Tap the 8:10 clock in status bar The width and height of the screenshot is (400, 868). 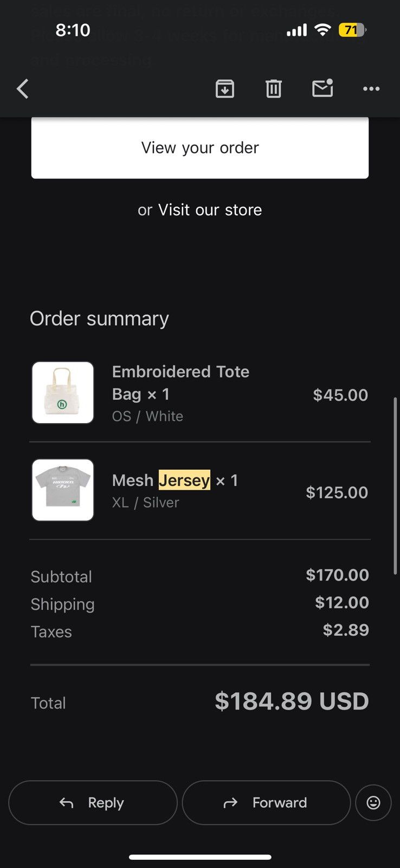point(73,30)
